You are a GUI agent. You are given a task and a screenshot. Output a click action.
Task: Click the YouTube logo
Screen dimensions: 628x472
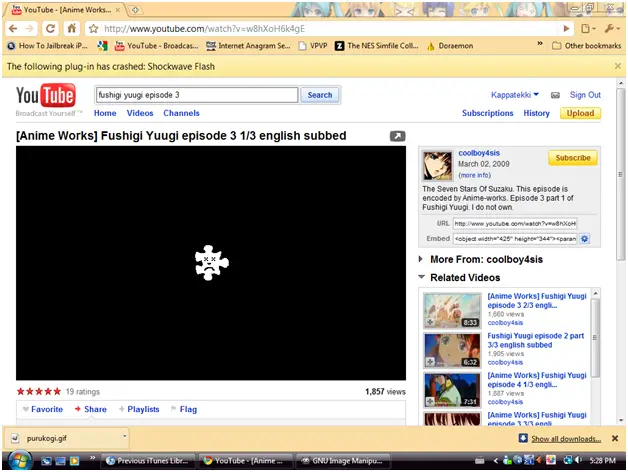(46, 96)
